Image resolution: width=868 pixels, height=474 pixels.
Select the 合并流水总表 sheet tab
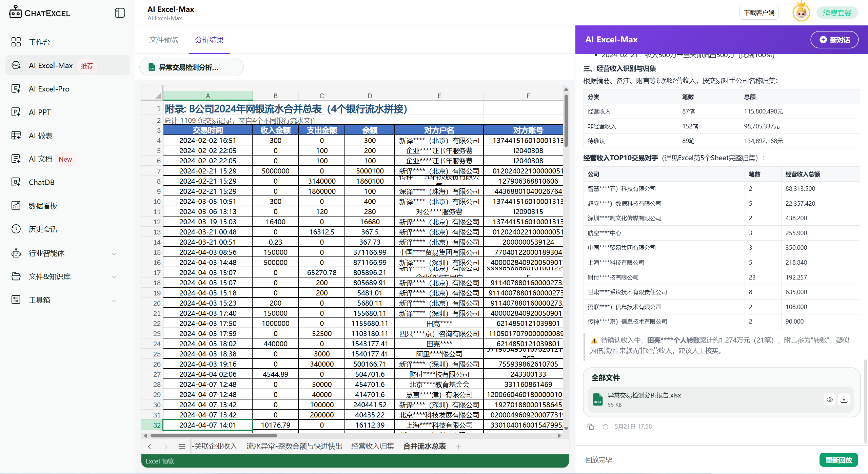tap(425, 446)
